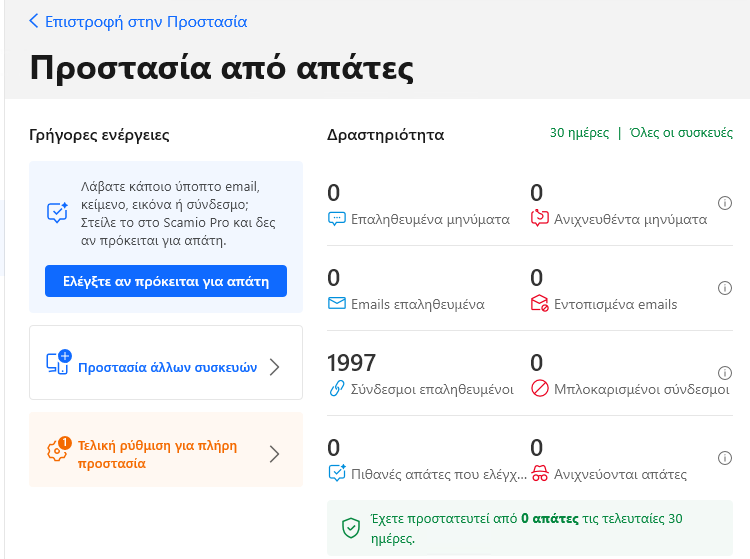
Task: Click Προστασία άλλων συσκευών label
Action: (x=167, y=367)
